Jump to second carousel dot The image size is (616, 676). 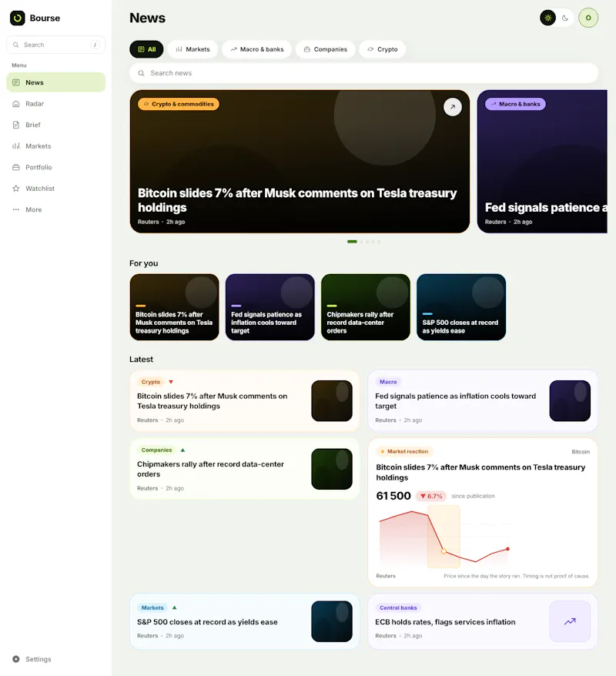(362, 242)
